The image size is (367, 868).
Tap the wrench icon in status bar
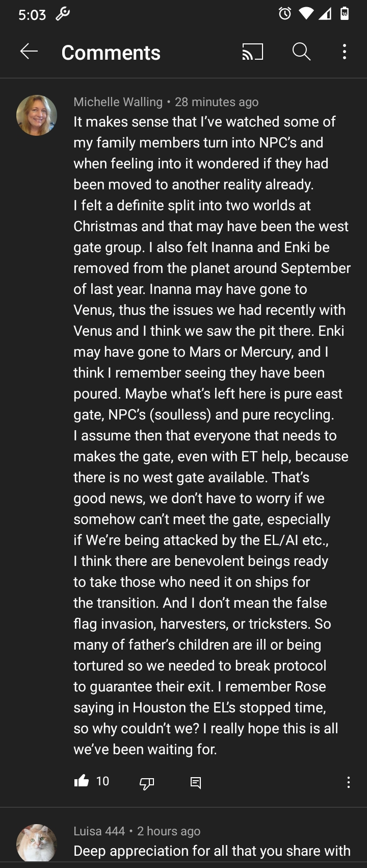tap(62, 14)
